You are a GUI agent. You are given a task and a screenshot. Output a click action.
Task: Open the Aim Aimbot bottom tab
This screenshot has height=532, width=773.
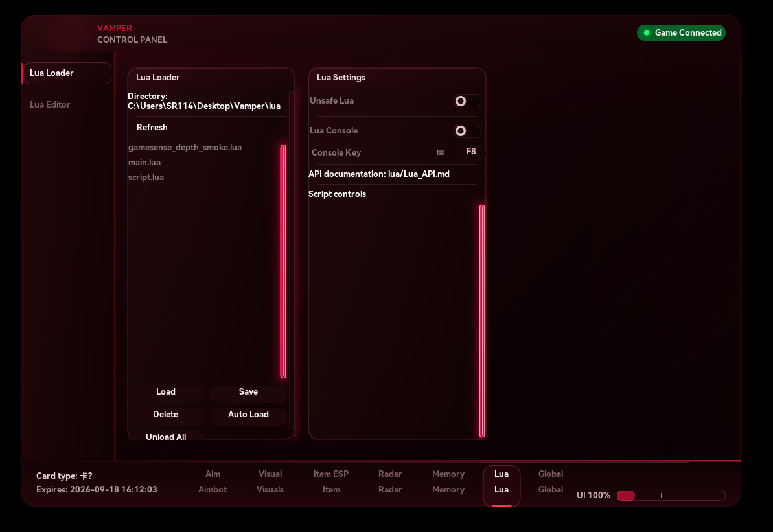(x=213, y=481)
